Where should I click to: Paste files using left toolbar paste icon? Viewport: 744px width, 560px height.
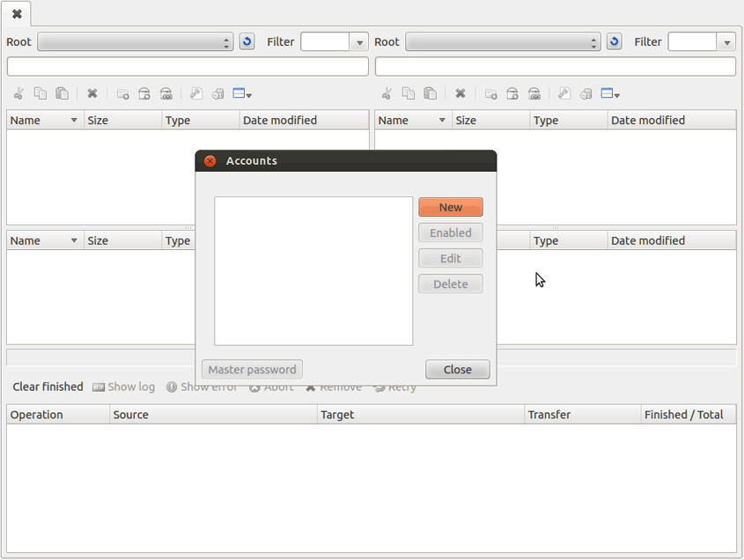(x=62, y=93)
